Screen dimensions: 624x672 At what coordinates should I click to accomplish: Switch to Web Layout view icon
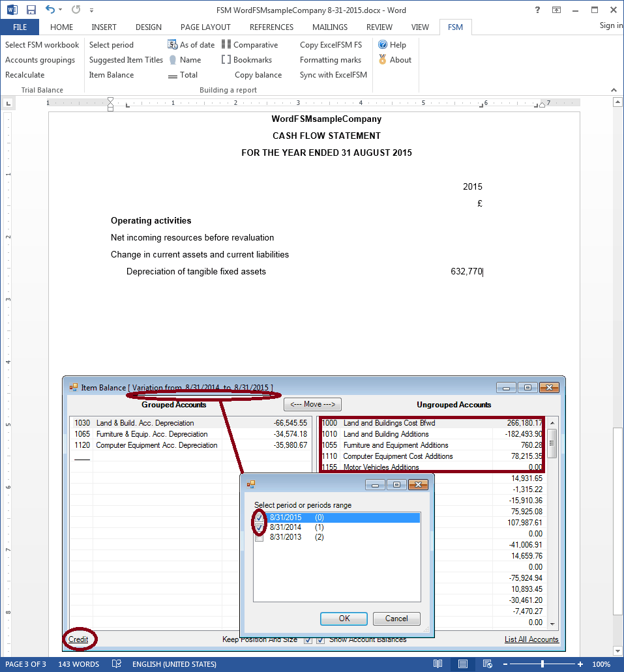[488, 664]
